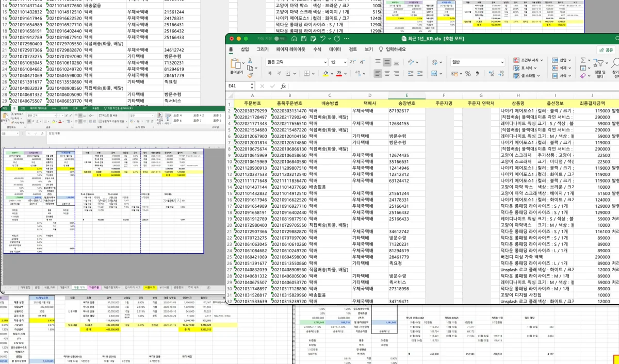619x364 pixels.
Task: Click the insert function fx icon
Action: [x=283, y=86]
